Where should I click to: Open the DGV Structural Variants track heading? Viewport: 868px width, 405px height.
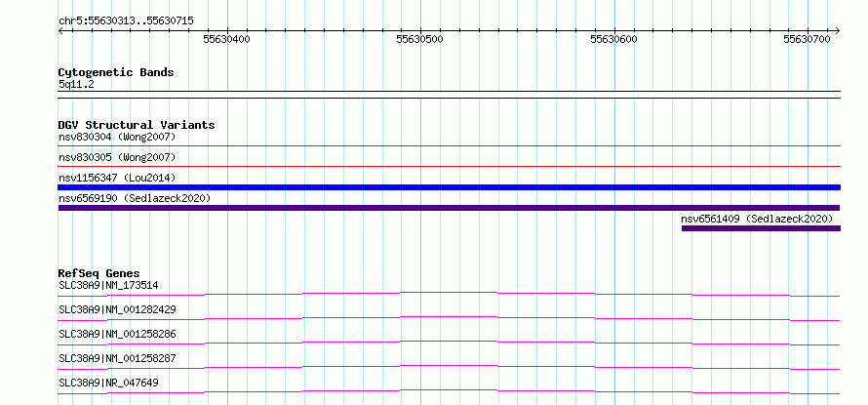(x=137, y=125)
